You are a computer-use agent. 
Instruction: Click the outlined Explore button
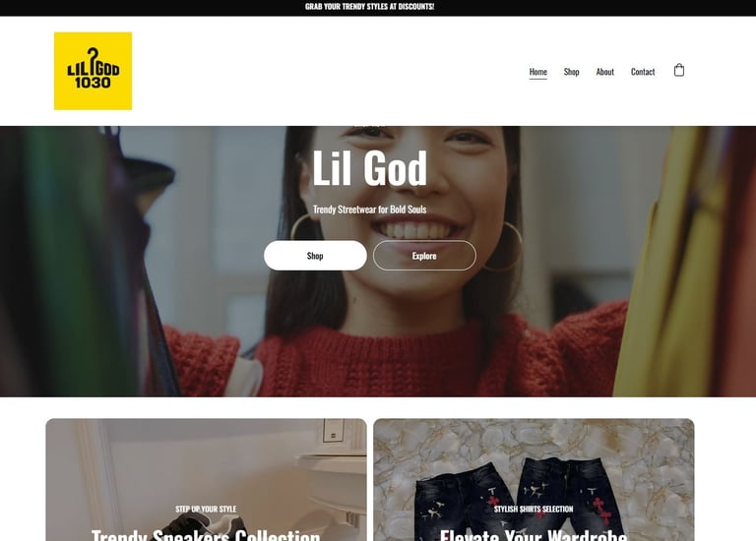pos(424,256)
